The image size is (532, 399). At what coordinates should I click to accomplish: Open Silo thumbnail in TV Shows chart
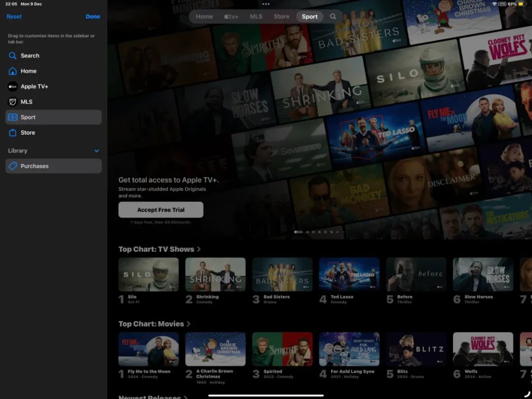coord(149,274)
